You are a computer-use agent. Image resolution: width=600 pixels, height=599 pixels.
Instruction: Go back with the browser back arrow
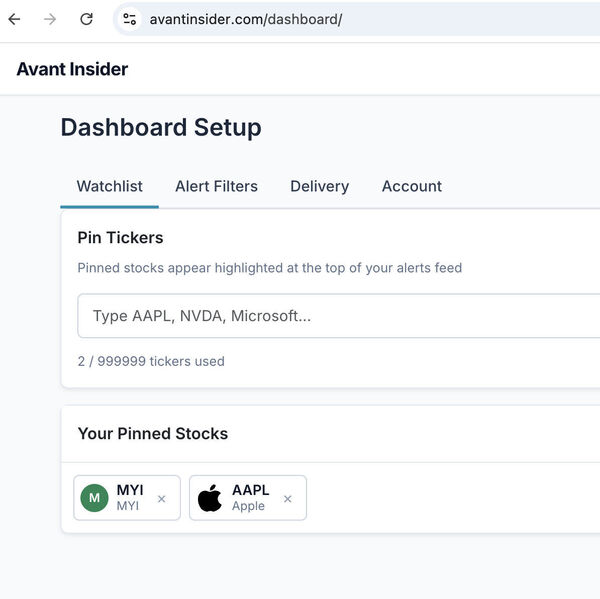[x=15, y=19]
